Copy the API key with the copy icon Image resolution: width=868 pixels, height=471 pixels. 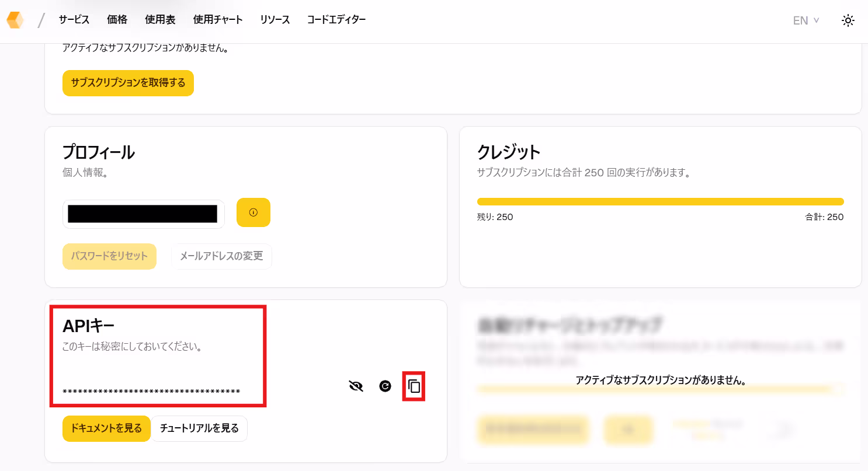click(x=414, y=386)
